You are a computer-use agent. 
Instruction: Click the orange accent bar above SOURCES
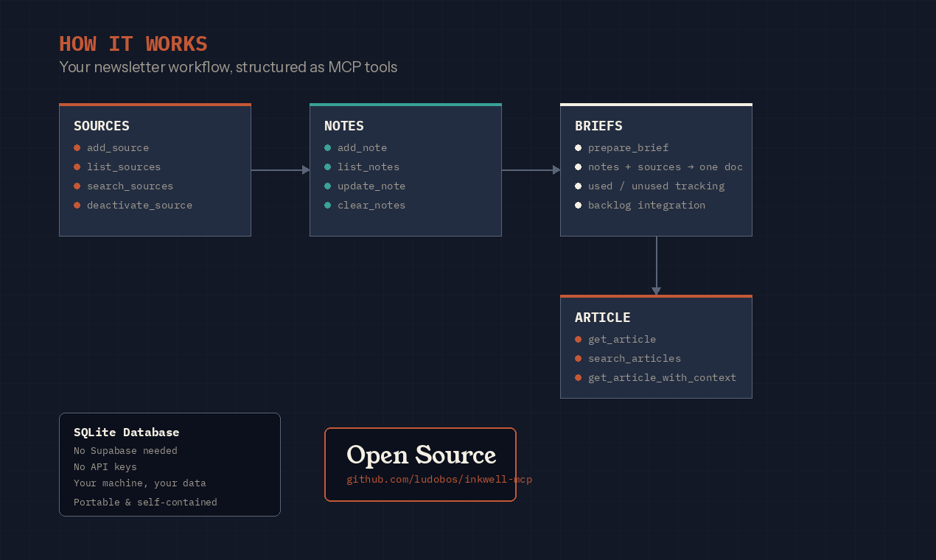click(155, 104)
